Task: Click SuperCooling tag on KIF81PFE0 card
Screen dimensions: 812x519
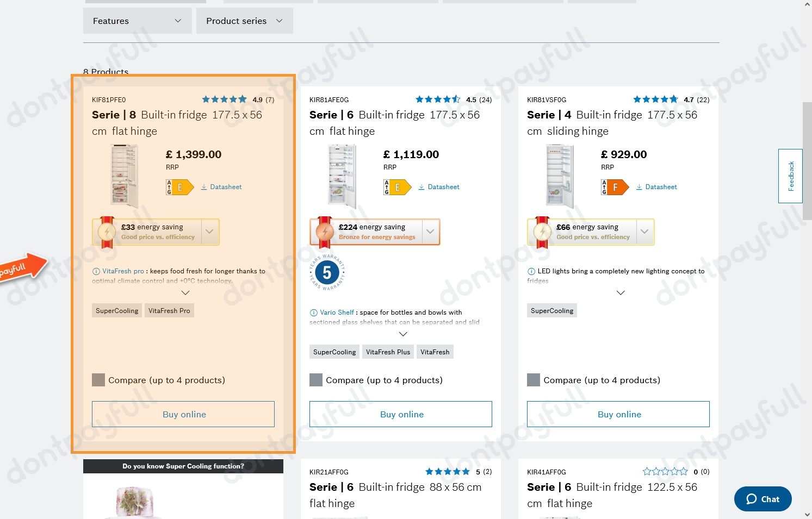Action: (117, 311)
